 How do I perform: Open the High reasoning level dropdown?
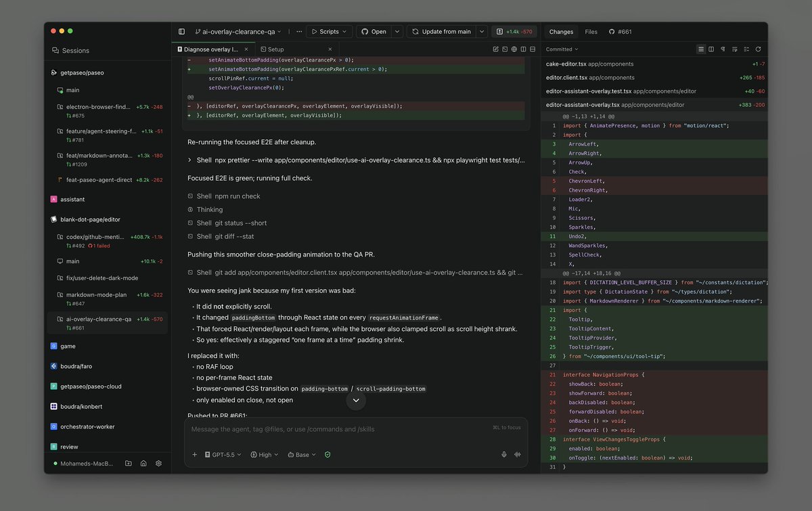tap(265, 455)
